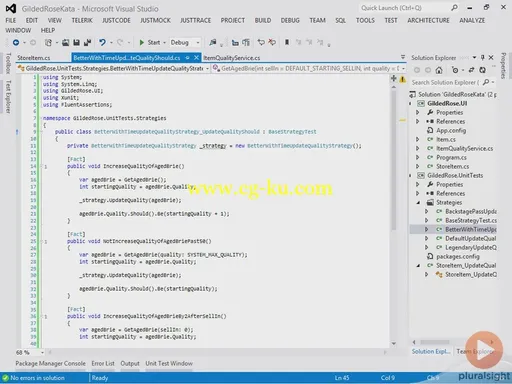Click the Solution Explorer horizontal scrollbar
The width and height of the screenshot is (512, 384).
click(435, 342)
